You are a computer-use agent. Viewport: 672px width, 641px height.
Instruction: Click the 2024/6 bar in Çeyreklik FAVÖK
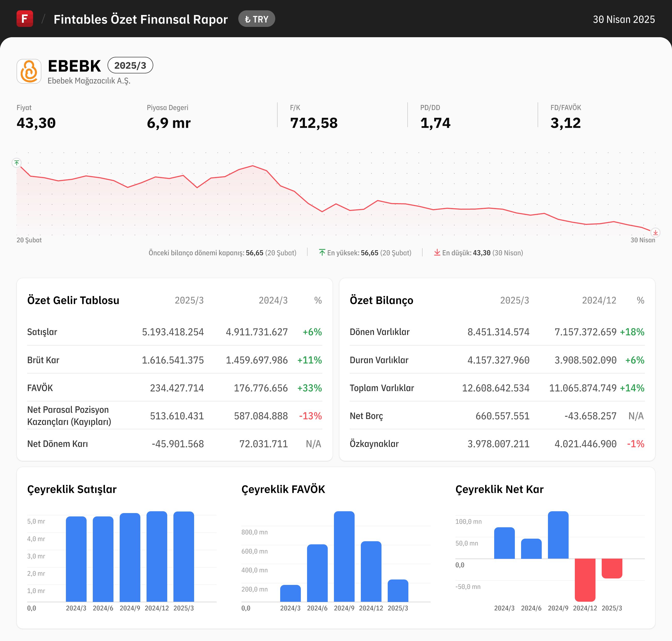[x=317, y=573]
